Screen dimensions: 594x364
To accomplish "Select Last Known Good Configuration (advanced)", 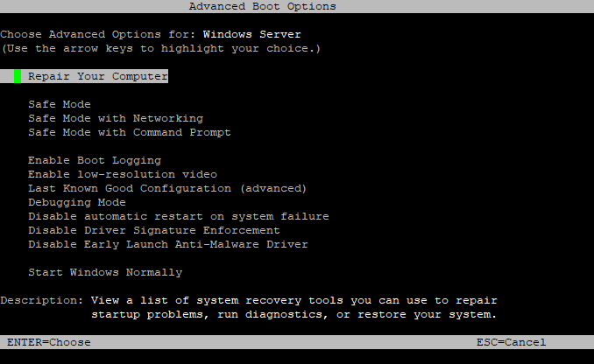I will pyautogui.click(x=166, y=188).
